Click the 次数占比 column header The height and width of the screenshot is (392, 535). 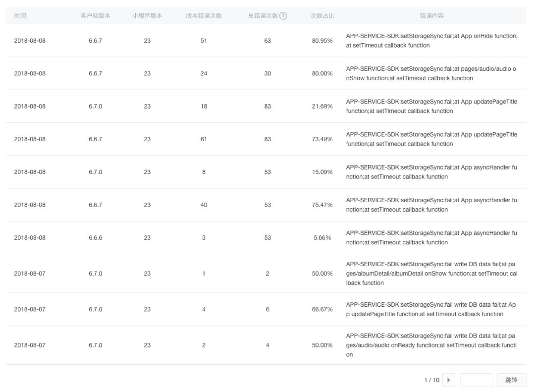point(322,16)
